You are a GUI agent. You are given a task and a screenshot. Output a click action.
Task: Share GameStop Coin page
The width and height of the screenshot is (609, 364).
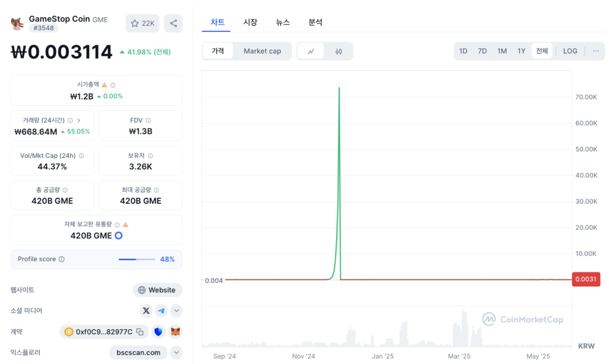173,24
